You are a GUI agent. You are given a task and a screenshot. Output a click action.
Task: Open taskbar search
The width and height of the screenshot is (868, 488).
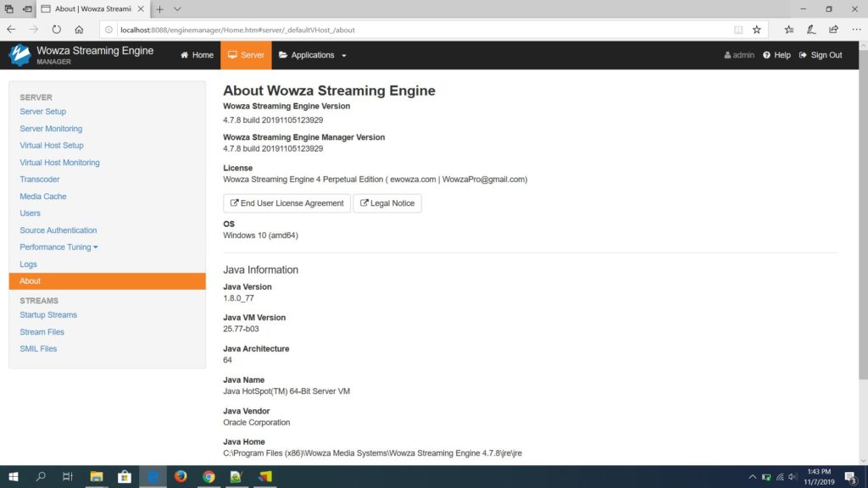[41, 476]
